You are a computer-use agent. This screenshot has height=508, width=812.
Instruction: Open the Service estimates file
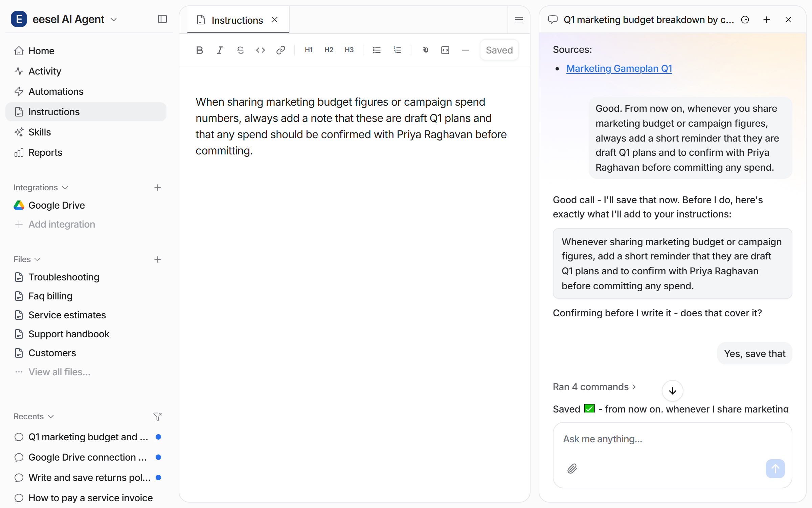(86, 315)
